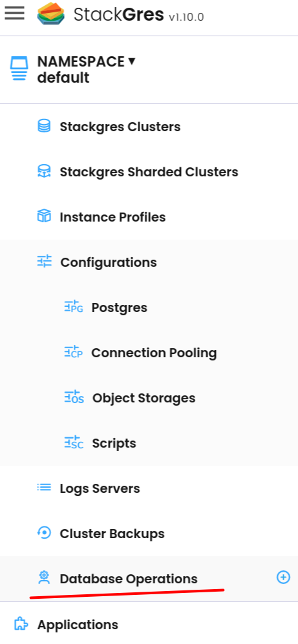Go to Instance Profiles

pos(112,217)
